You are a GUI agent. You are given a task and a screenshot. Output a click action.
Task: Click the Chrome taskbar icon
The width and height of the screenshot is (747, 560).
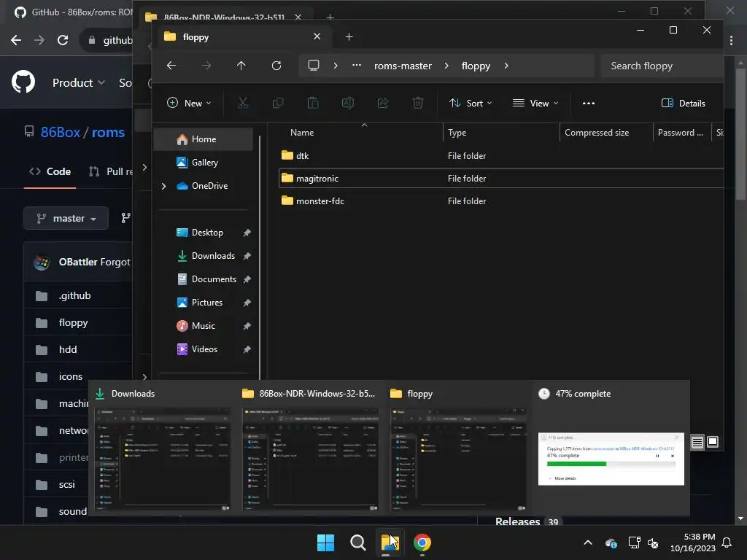point(422,542)
